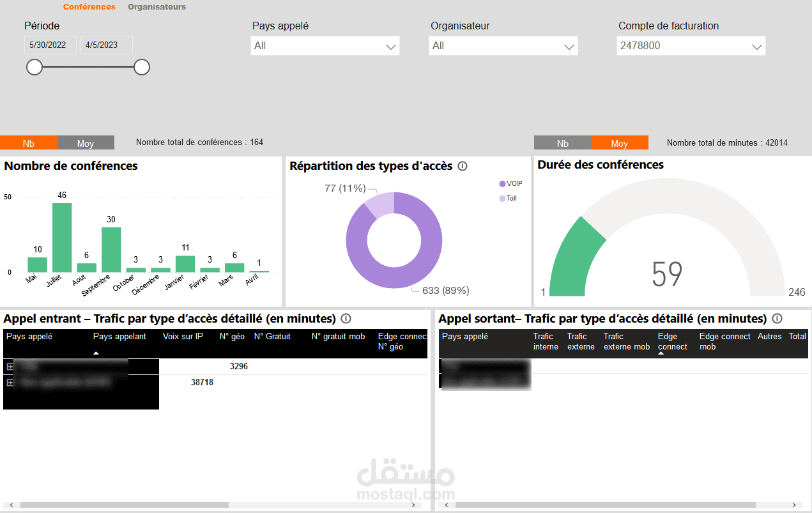Image resolution: width=812 pixels, height=513 pixels.
Task: Open the Pays appelé dropdown
Action: click(x=325, y=46)
